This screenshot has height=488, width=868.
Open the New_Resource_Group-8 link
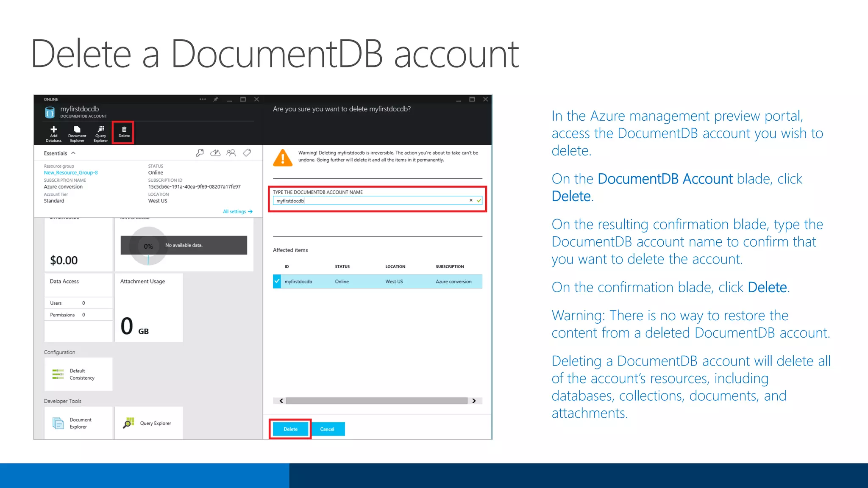click(71, 172)
